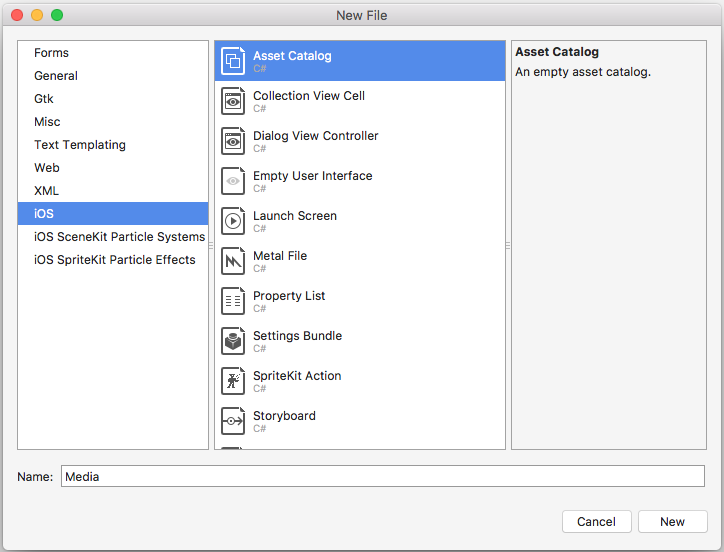Screen dimensions: 724x552
Task: Select iOS SpriteKit Particle Effects
Action: 113,260
